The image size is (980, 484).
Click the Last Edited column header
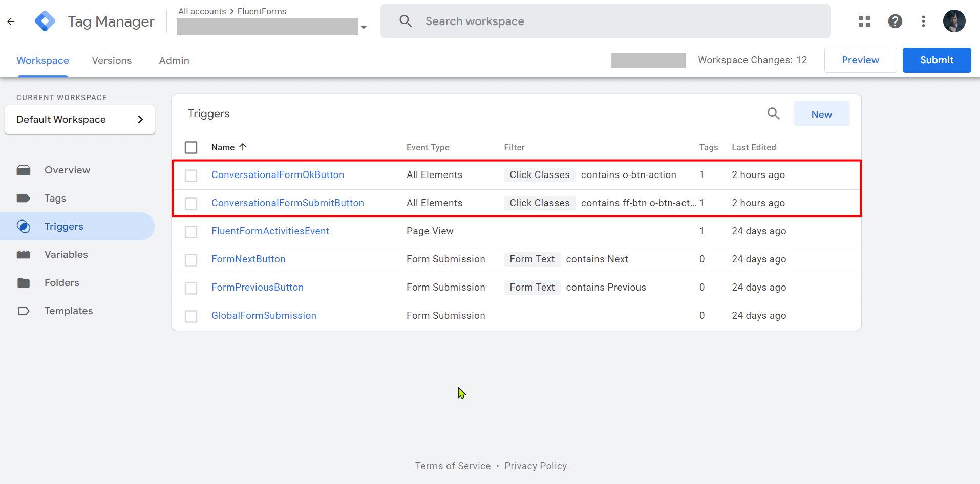[x=754, y=147]
